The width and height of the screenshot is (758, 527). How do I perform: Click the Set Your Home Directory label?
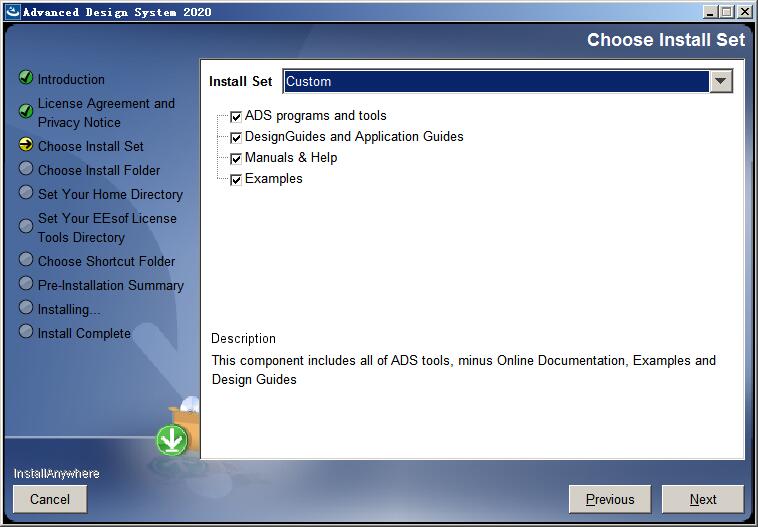coord(110,194)
